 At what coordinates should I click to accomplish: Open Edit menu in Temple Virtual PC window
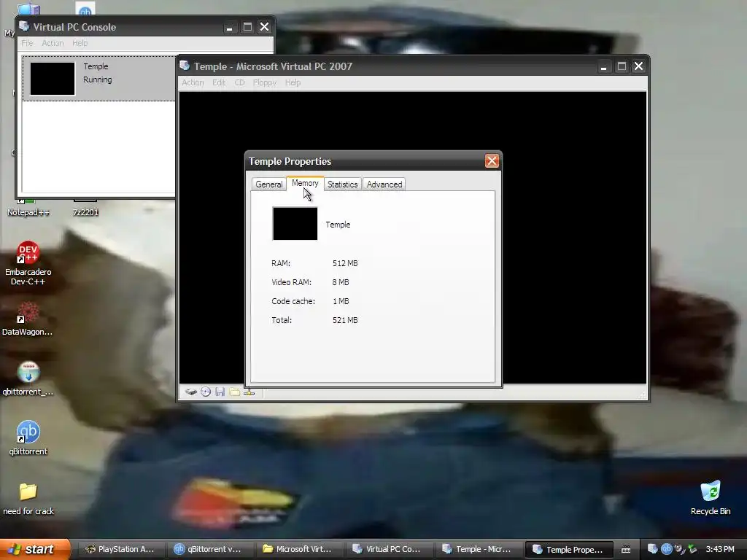219,82
